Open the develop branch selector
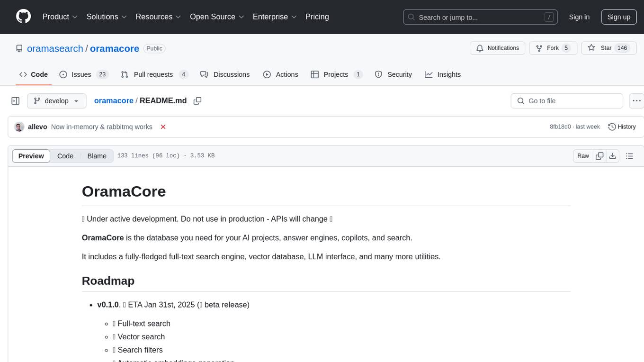 click(x=57, y=101)
